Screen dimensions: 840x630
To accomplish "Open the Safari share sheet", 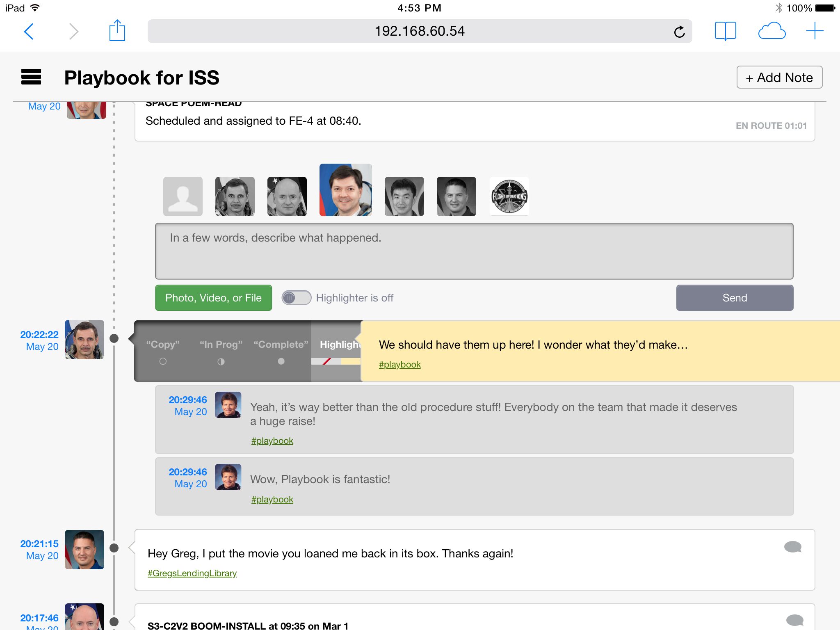I will pos(117,30).
